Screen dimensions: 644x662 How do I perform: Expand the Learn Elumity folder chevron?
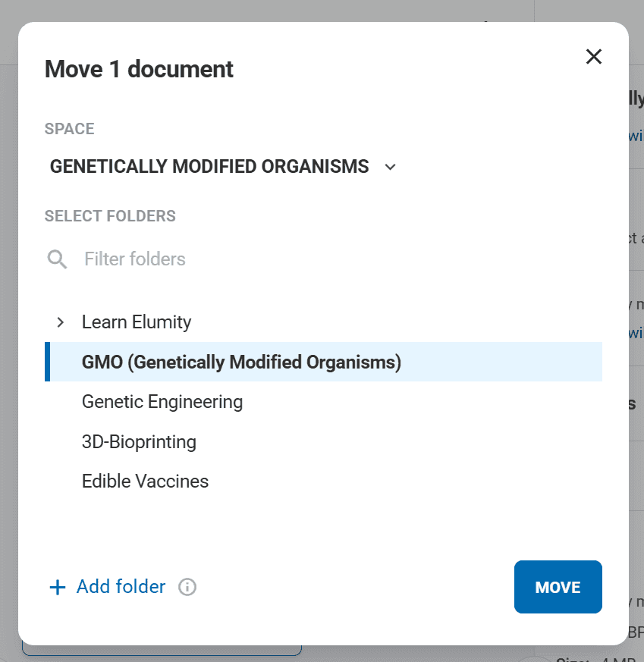pos(61,322)
